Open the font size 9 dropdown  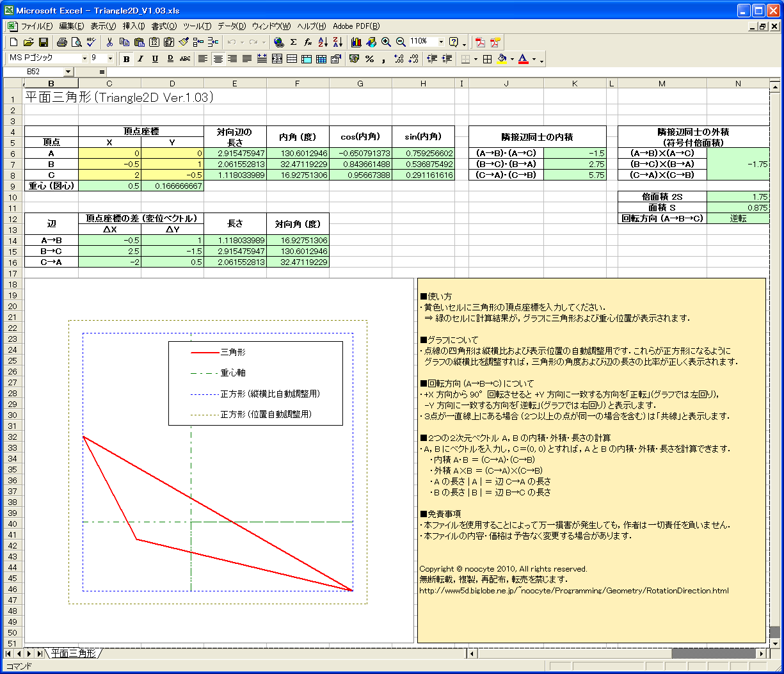click(110, 58)
